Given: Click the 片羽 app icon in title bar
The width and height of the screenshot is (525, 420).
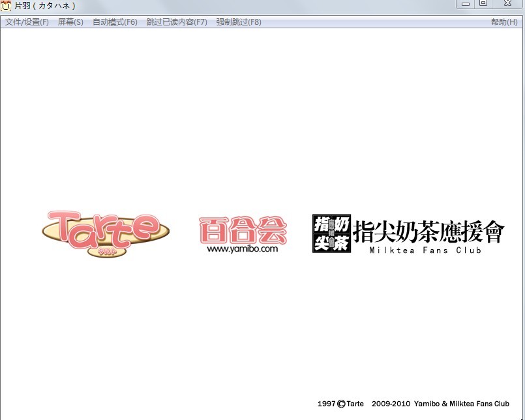Looking at the screenshot, I should [x=6, y=5].
